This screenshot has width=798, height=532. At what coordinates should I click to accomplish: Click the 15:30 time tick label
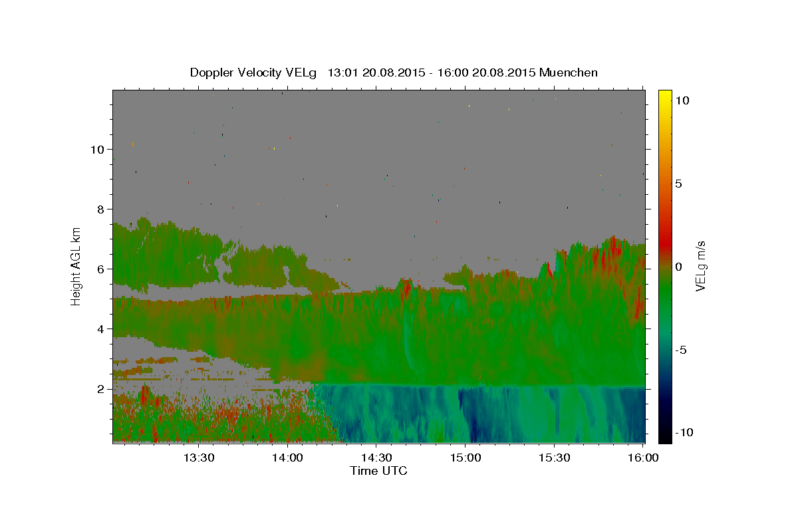(x=555, y=458)
